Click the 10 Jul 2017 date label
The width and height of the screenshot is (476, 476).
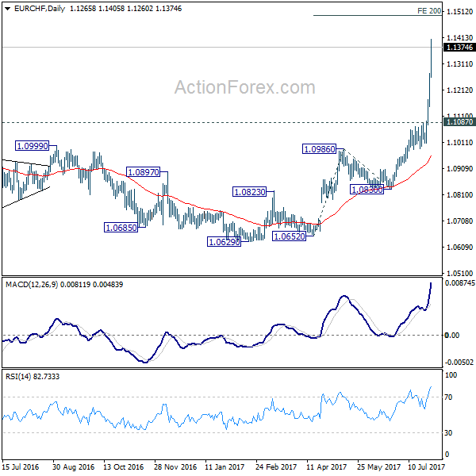(426, 467)
